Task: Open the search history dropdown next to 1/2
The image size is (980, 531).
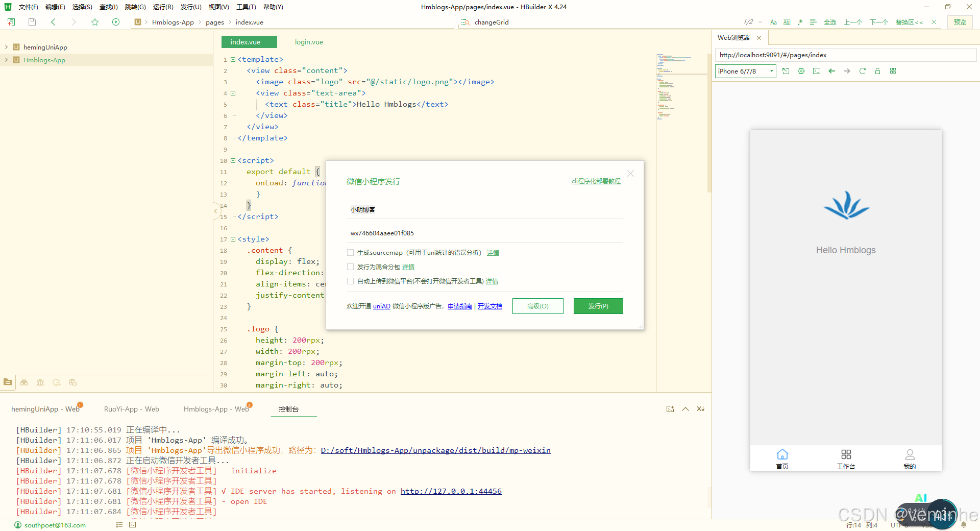Action: point(761,22)
